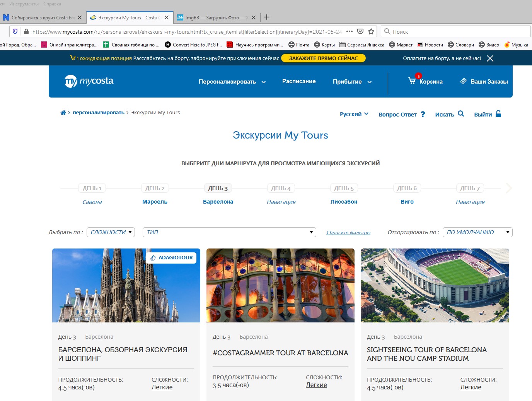The image size is (532, 401).
Task: Click the ЗАКАЖИТЕ ПРЯМО СЕЙЧАС button
Action: tap(324, 58)
